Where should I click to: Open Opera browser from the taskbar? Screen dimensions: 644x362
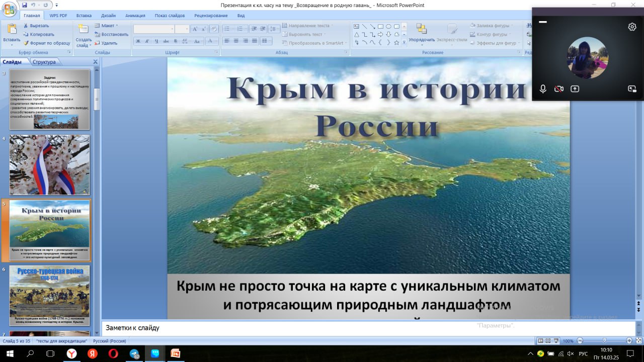pos(113,353)
